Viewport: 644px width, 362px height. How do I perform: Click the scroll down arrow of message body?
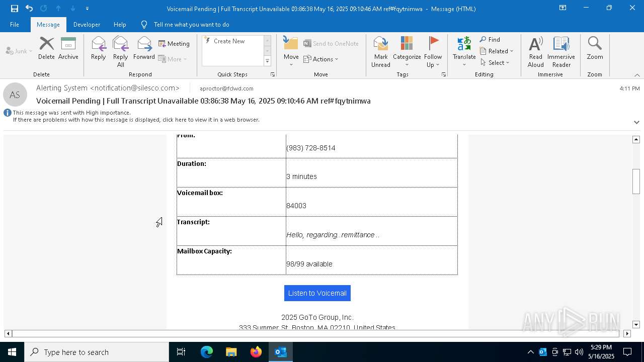(636, 325)
